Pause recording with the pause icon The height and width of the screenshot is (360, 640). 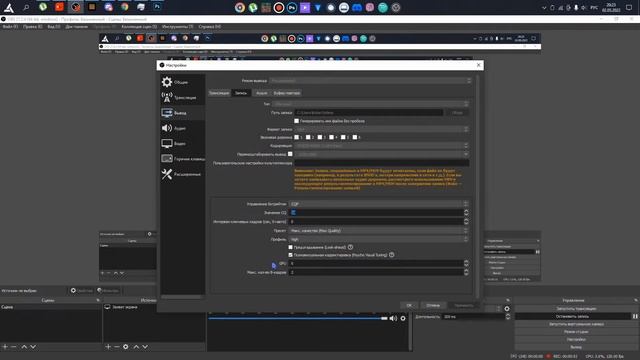(x=635, y=316)
